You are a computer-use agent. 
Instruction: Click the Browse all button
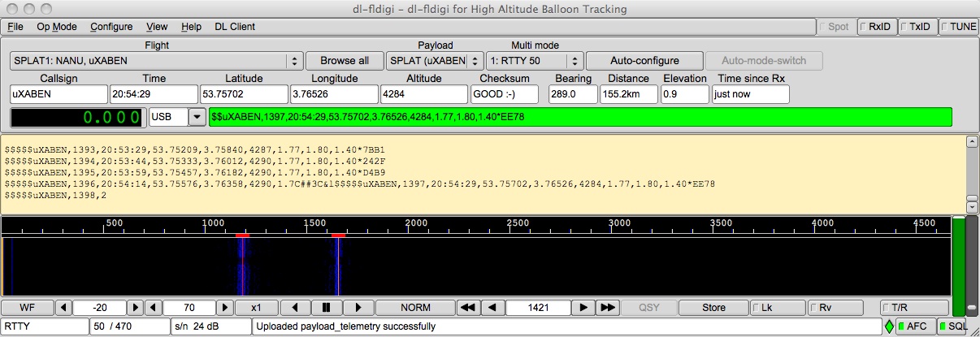point(345,60)
